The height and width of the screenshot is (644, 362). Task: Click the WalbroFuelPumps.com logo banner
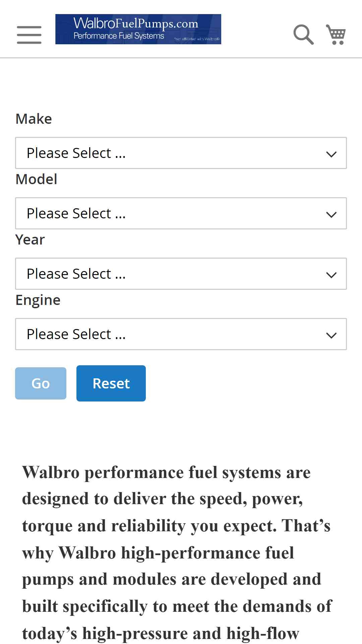coord(138,29)
